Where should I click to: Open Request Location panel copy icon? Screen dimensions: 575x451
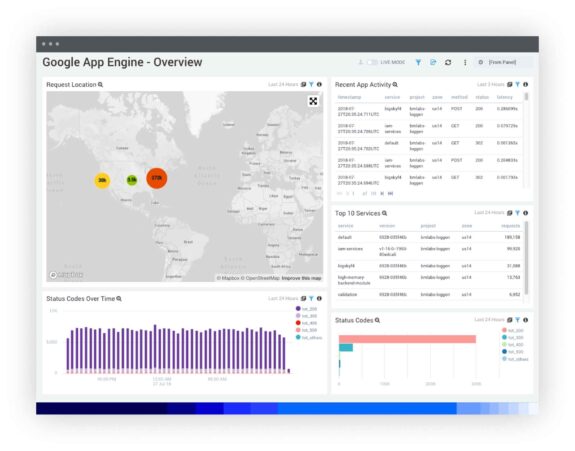pos(304,84)
